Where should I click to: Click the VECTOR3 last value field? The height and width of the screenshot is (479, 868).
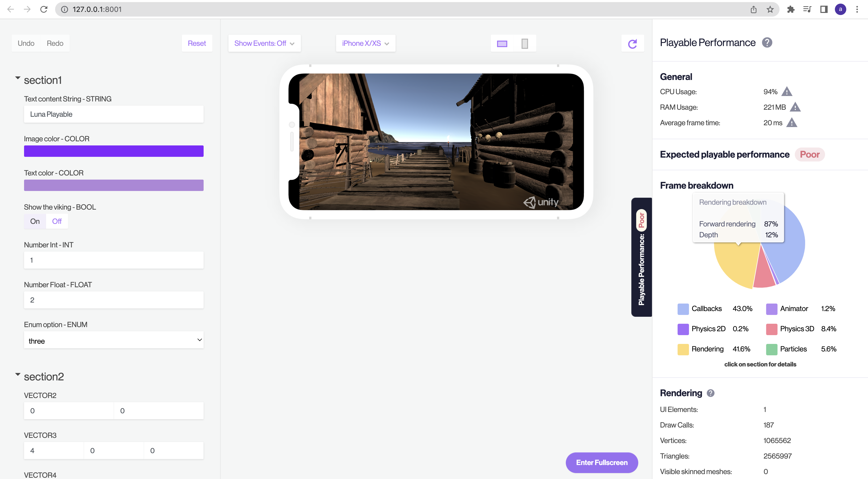(x=174, y=450)
